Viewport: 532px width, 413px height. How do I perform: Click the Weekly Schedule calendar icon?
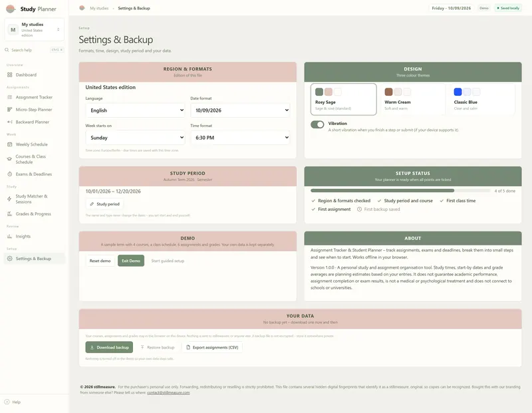9,144
